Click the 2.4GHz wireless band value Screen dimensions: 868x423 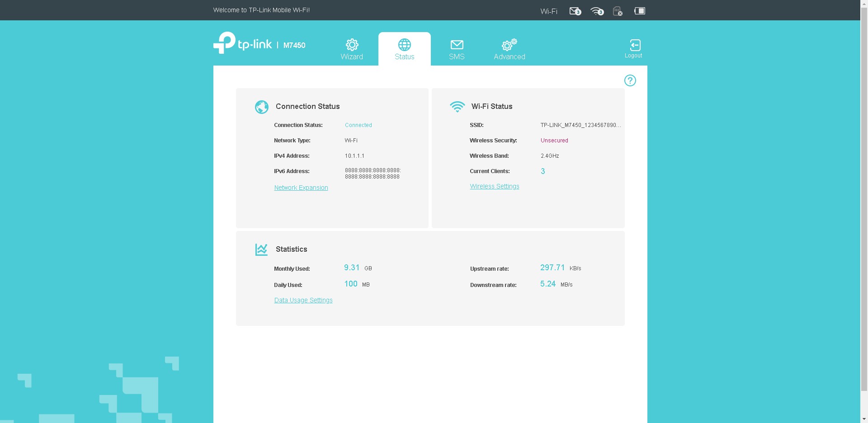click(x=550, y=156)
